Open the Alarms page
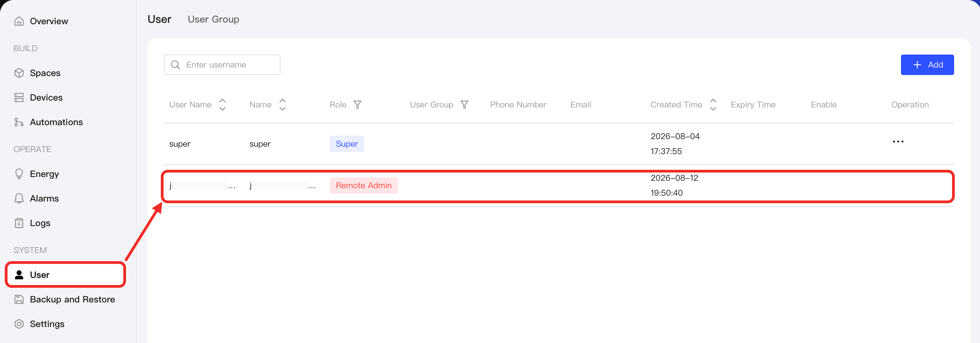The height and width of the screenshot is (343, 980). (x=44, y=199)
